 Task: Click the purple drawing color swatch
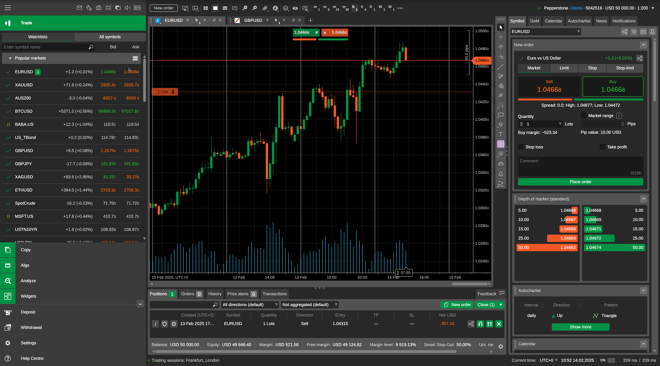coord(500,144)
